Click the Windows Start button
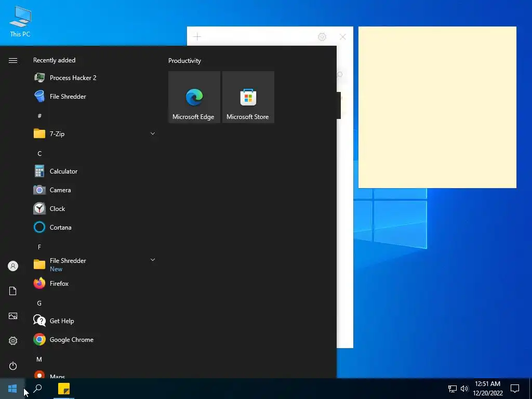 pos(12,389)
